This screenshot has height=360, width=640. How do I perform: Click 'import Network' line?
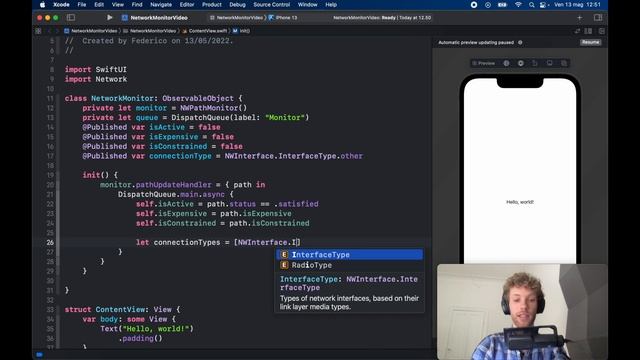(x=96, y=79)
